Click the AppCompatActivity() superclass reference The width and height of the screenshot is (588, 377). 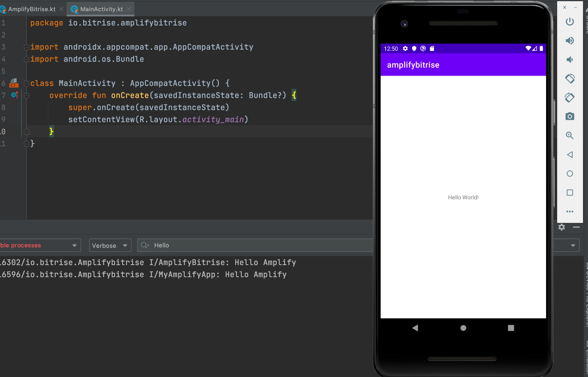coord(175,83)
